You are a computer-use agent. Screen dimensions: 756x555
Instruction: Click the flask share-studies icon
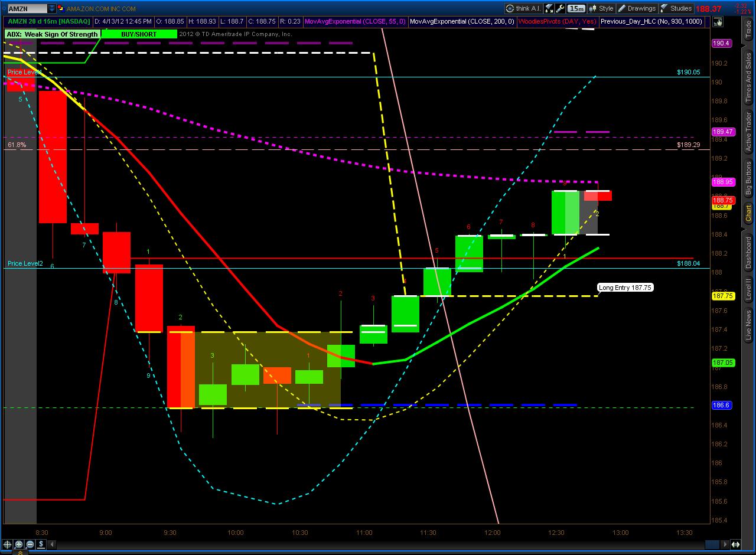pos(549,8)
